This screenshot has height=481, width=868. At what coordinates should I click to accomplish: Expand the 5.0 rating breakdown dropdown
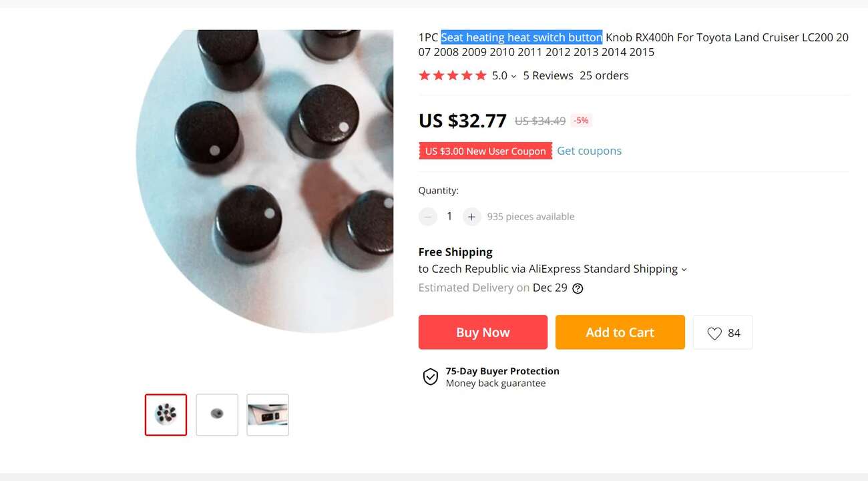pyautogui.click(x=513, y=77)
